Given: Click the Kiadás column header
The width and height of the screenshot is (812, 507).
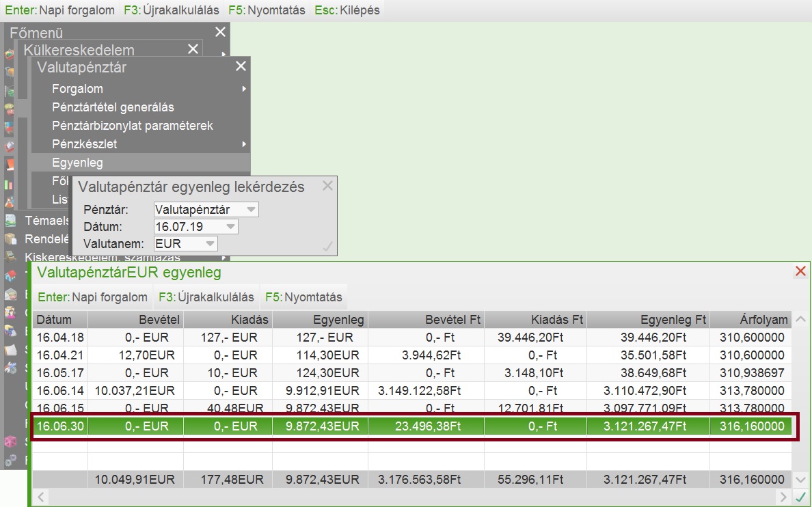Looking at the screenshot, I should pos(228,320).
